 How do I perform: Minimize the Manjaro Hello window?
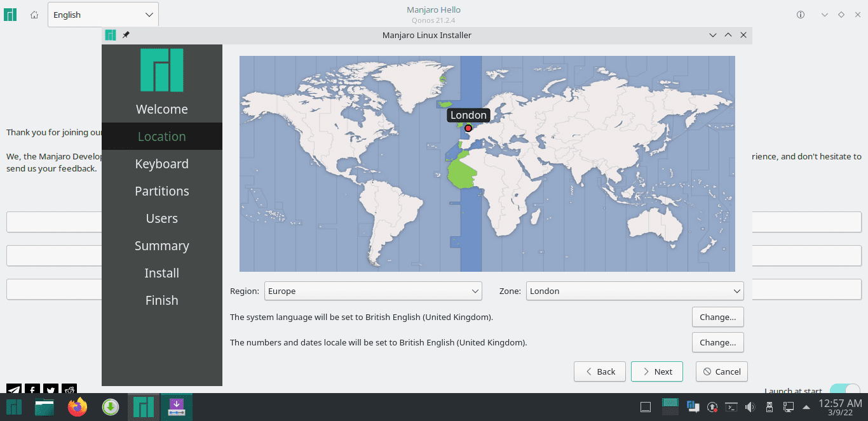tap(825, 15)
